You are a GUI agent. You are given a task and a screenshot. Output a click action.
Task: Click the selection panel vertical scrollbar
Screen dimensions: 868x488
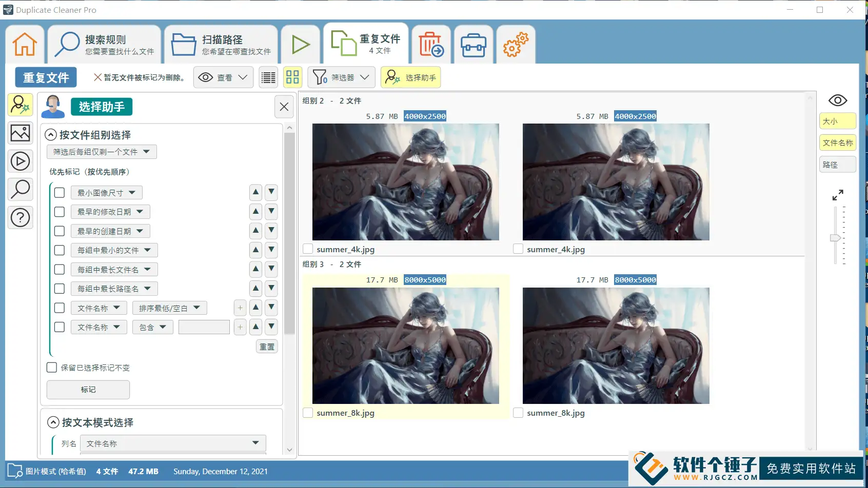pos(289,233)
